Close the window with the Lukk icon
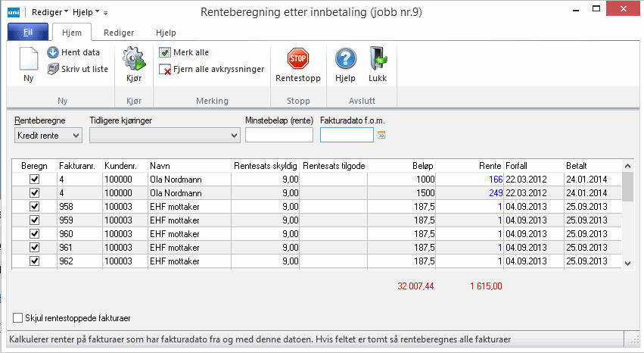The width and height of the screenshot is (644, 353). click(x=378, y=59)
